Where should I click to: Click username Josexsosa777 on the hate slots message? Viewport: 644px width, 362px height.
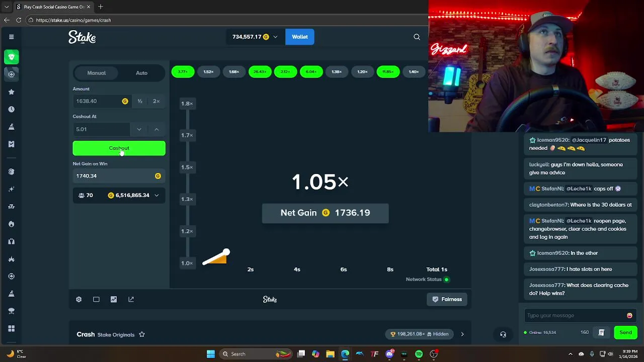pos(547,269)
